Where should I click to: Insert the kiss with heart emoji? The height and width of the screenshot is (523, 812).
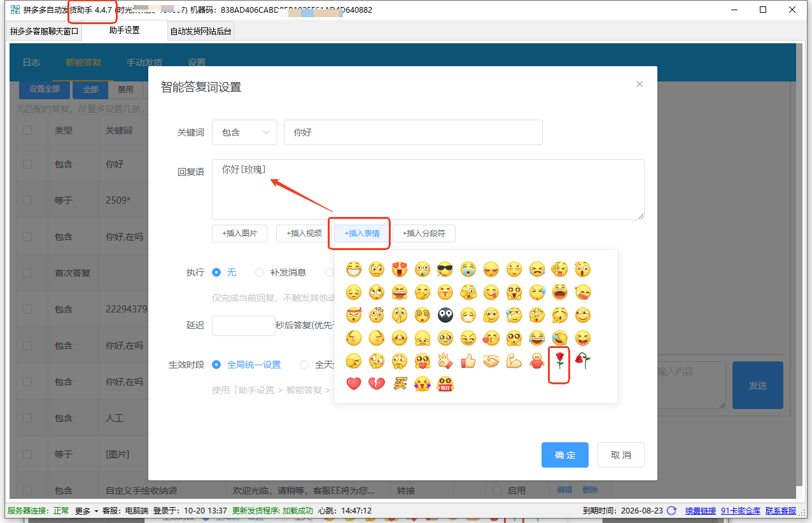[491, 338]
